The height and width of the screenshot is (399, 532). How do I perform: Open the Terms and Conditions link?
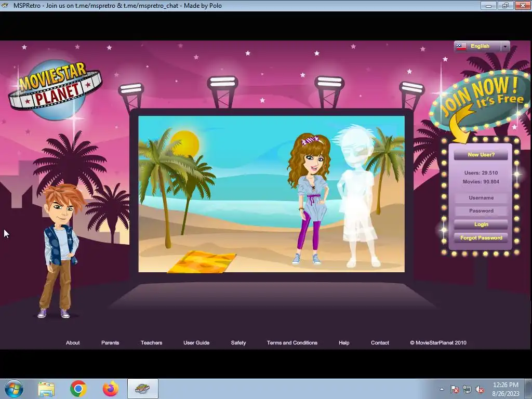click(x=292, y=343)
